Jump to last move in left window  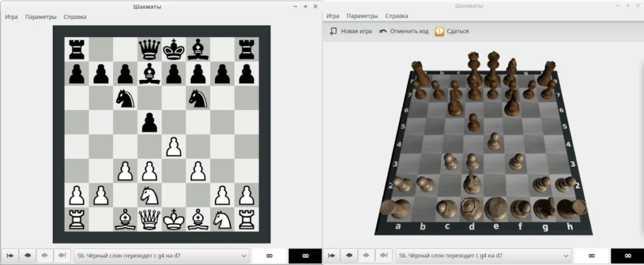click(x=62, y=256)
